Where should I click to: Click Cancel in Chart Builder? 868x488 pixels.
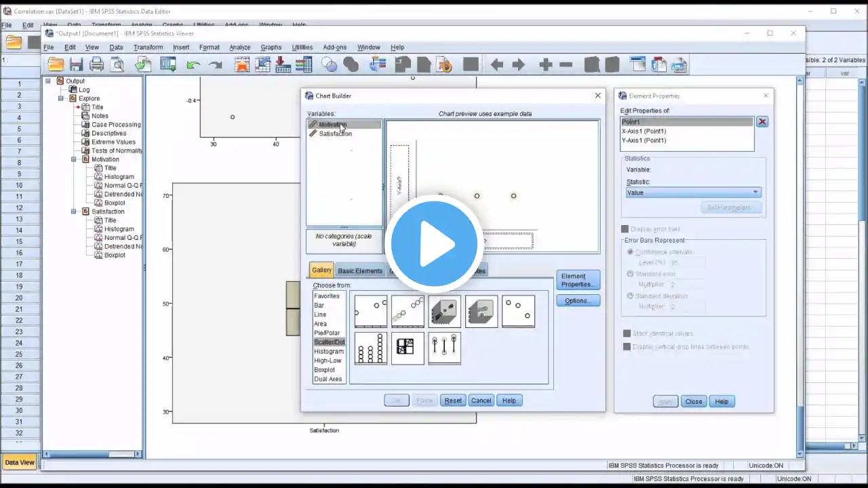[x=481, y=401]
